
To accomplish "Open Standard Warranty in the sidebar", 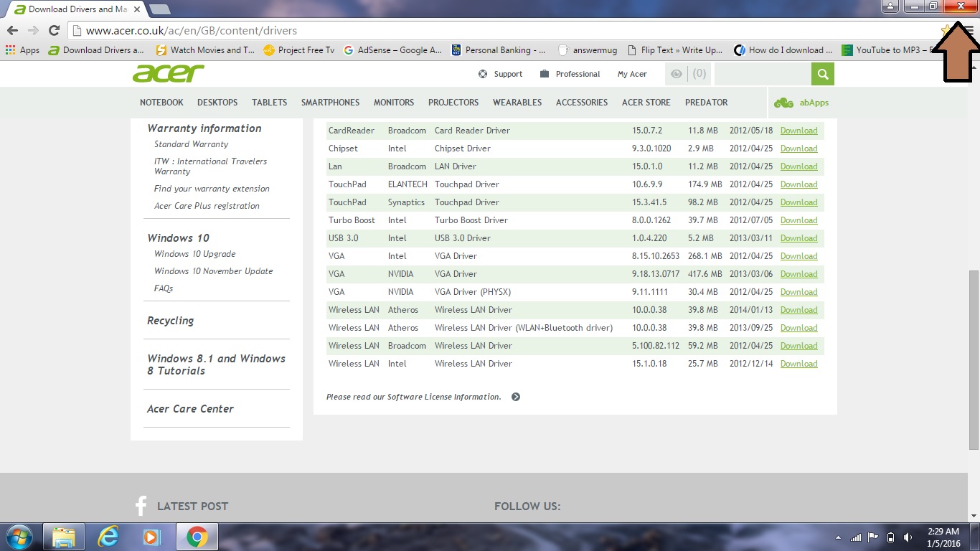I will click(191, 144).
